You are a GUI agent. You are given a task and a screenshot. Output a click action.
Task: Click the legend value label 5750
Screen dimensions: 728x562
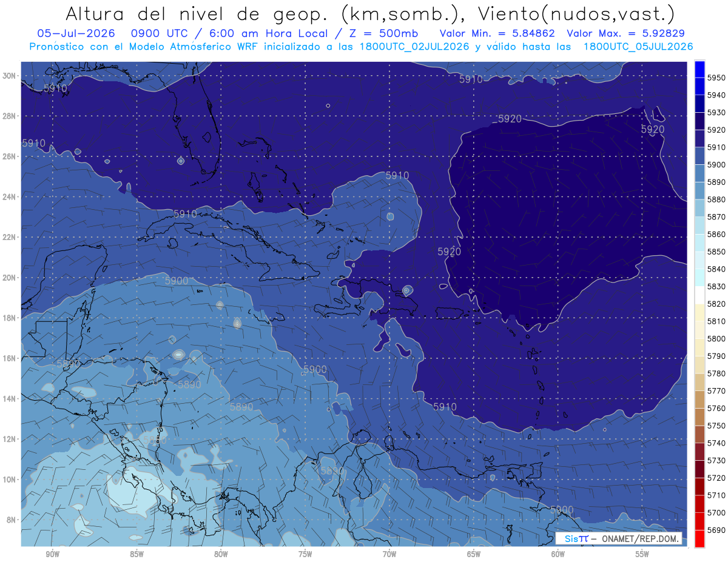[x=716, y=426]
